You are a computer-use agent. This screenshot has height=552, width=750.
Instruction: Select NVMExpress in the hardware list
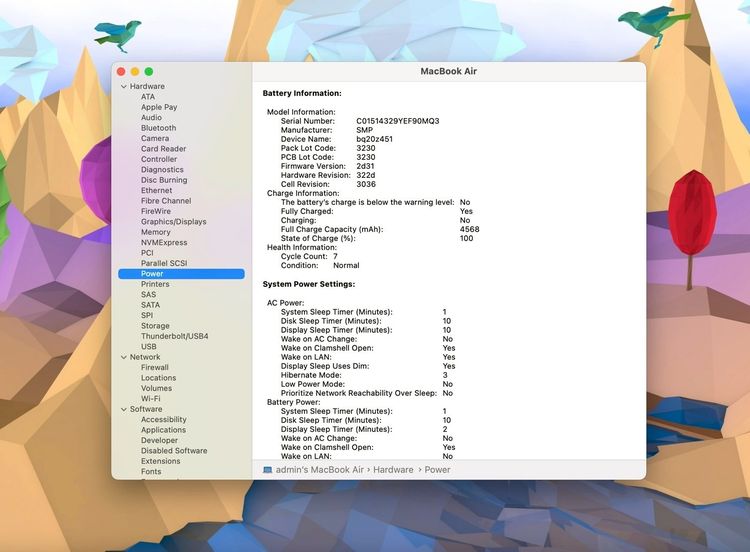coord(164,243)
